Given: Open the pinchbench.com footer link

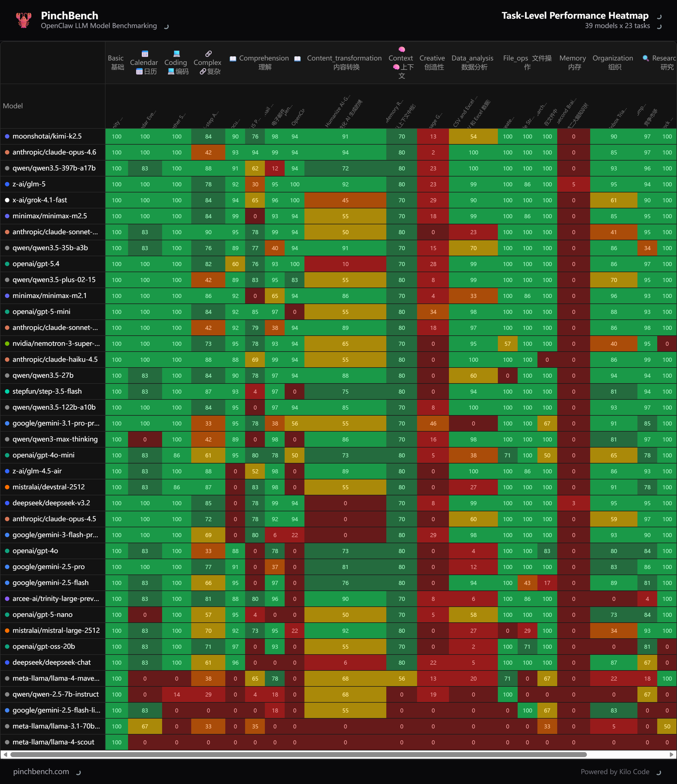Looking at the screenshot, I should [41, 772].
